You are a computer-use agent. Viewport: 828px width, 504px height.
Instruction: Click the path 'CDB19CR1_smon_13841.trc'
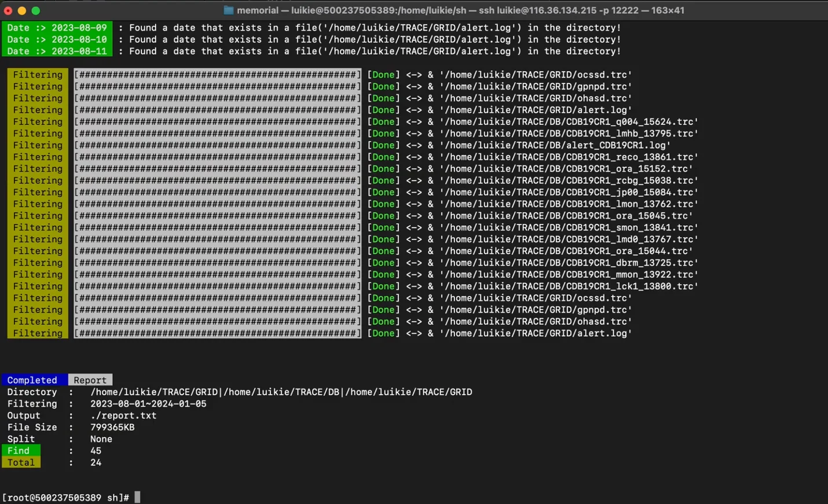pyautogui.click(x=630, y=227)
